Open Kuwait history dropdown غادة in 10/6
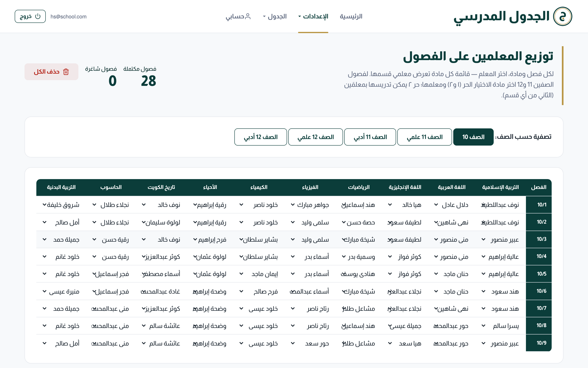The height and width of the screenshot is (368, 588). pos(161,292)
